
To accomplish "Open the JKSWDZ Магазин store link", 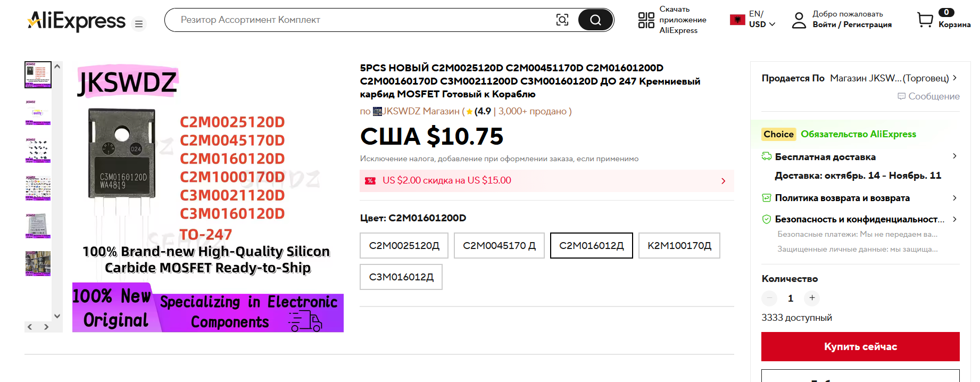I will 416,111.
